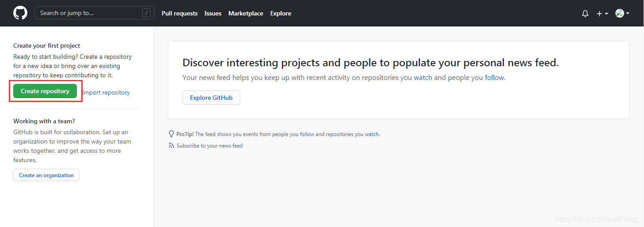644x227 pixels.
Task: Open the user avatar menu
Action: click(622, 13)
